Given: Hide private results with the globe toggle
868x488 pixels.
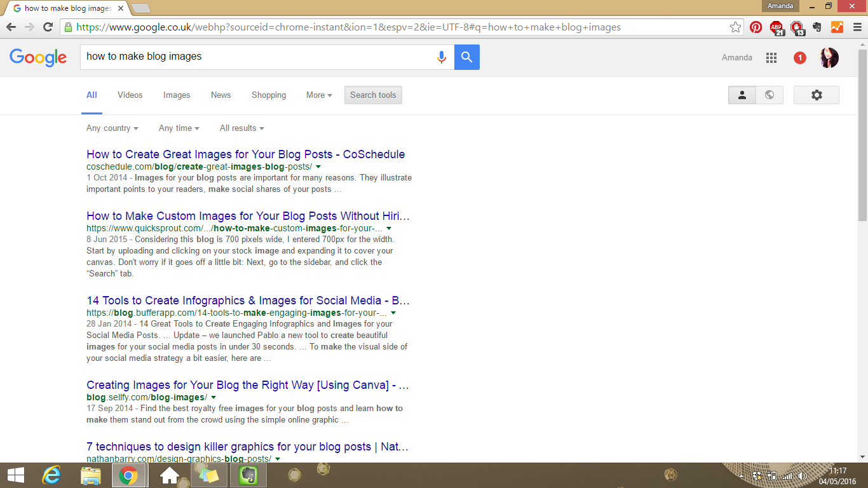Looking at the screenshot, I should (x=770, y=95).
